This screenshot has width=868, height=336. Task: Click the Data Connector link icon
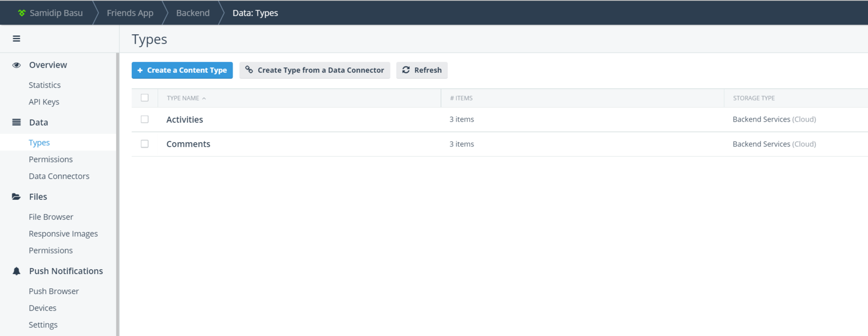coord(249,69)
